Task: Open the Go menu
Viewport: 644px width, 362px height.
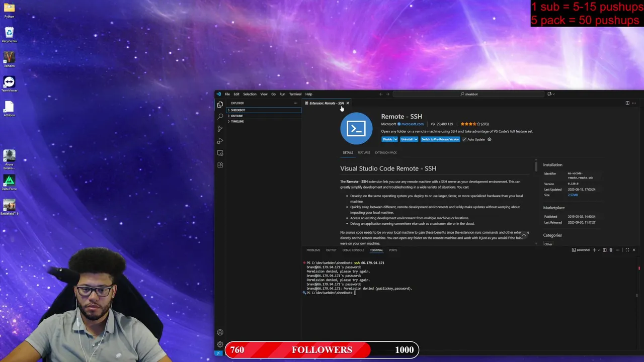Action: pyautogui.click(x=273, y=94)
